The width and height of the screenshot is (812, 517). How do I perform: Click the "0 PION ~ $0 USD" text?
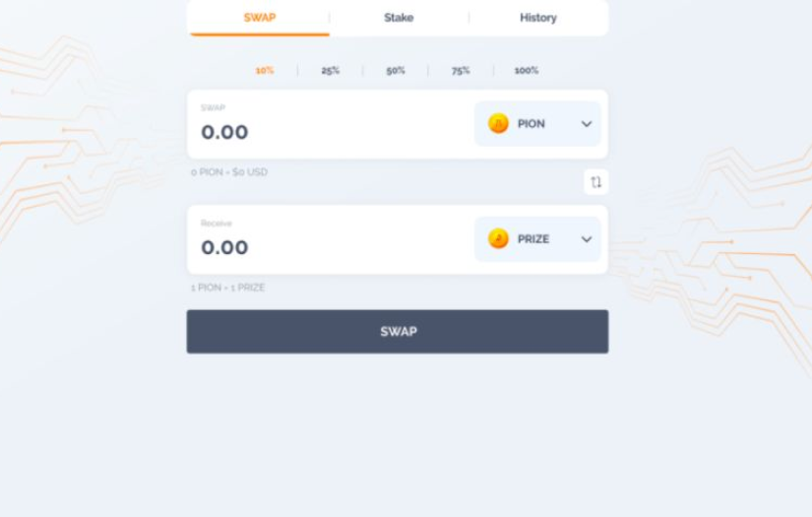tap(229, 172)
